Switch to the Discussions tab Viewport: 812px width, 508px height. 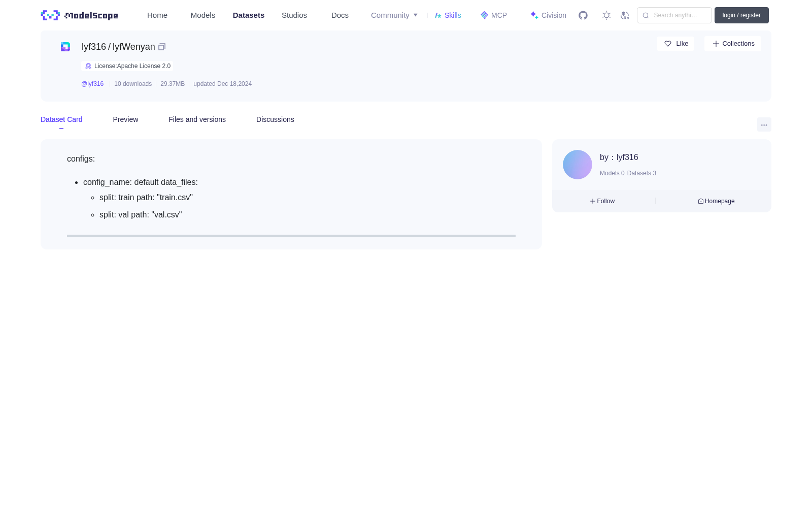click(275, 119)
